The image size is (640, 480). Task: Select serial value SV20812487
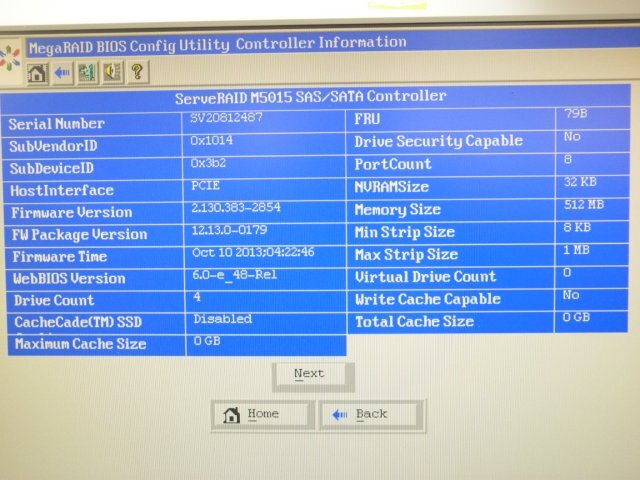pos(227,118)
